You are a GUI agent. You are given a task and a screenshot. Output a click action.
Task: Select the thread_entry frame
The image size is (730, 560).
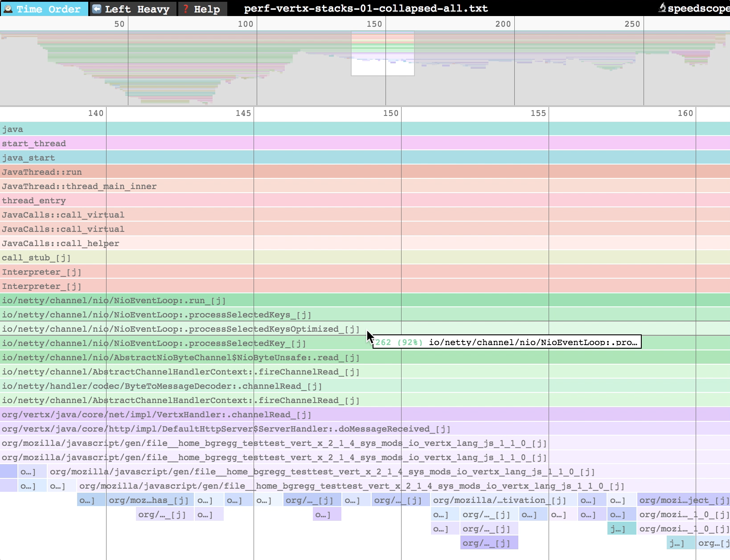[365, 200]
